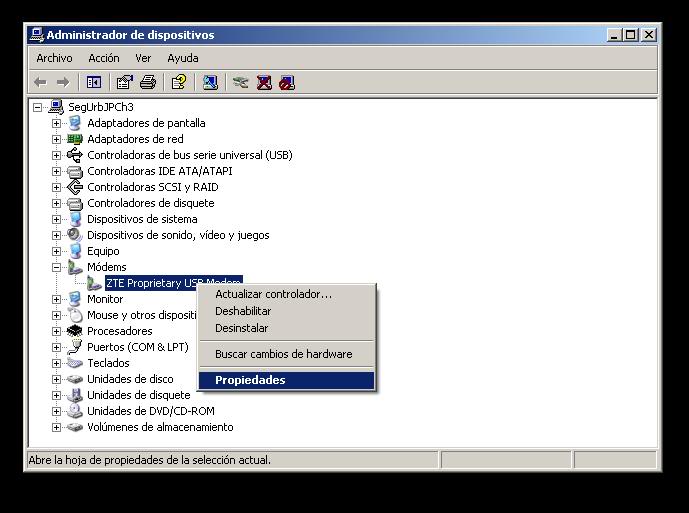Open the Ayuda menu
This screenshot has width=689, height=513.
pyautogui.click(x=183, y=58)
